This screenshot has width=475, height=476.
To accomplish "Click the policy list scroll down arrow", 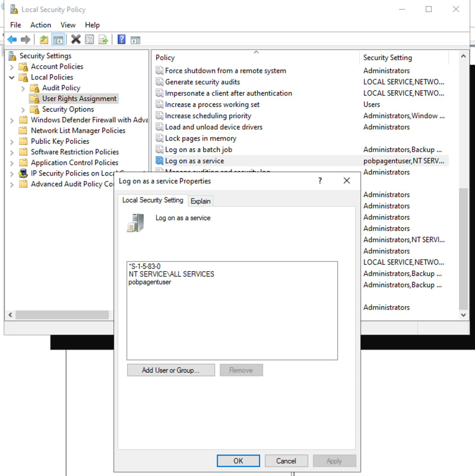I will 463,315.
